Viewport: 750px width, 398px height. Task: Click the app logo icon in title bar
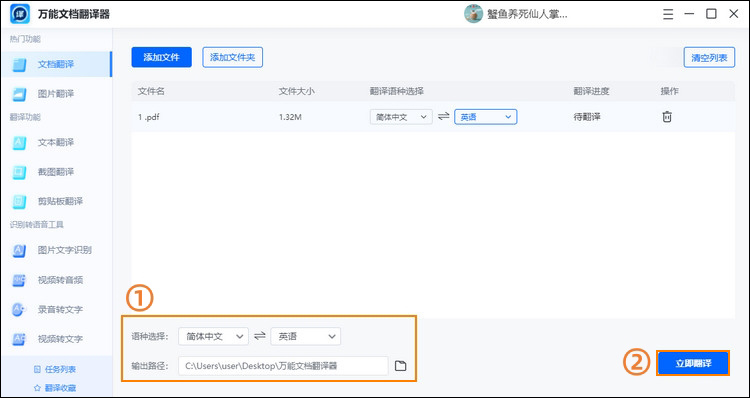(20, 14)
